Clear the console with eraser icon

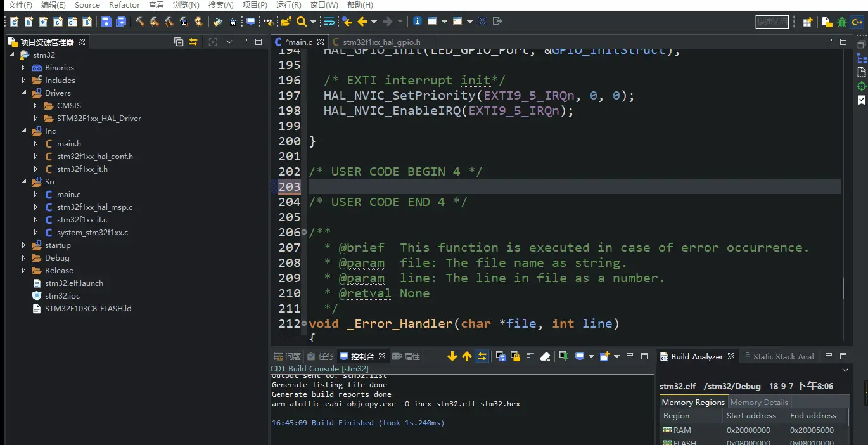coord(545,356)
